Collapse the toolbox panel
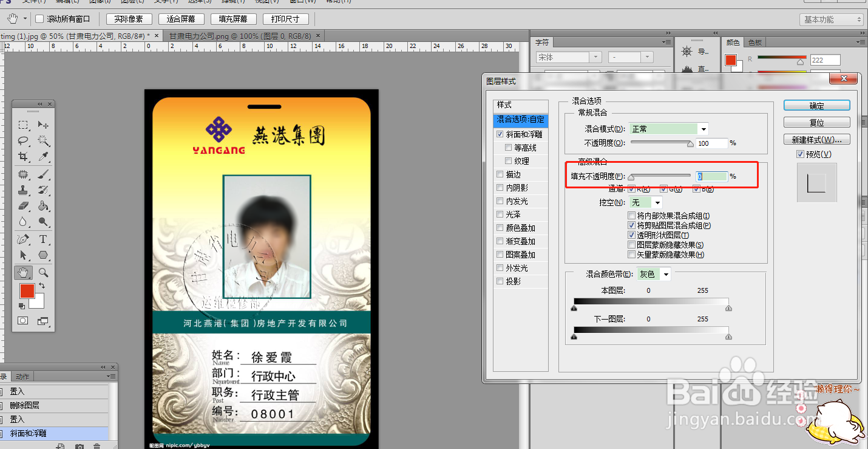 tap(40, 104)
